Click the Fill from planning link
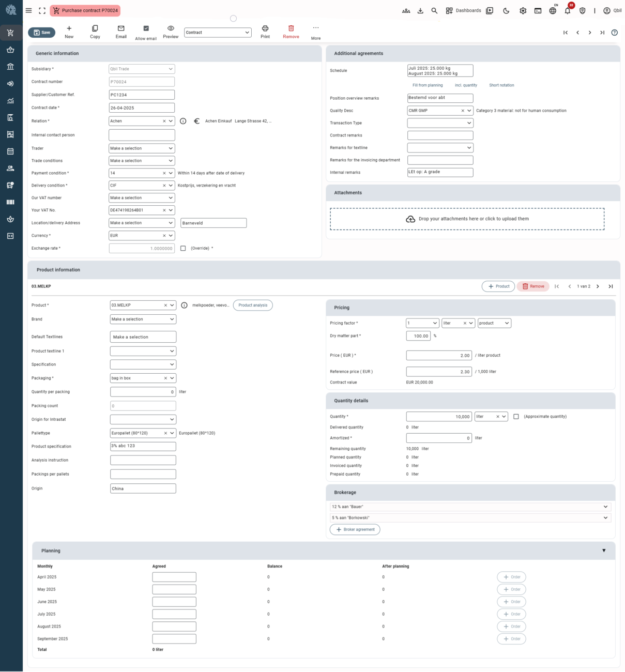This screenshot has width=625, height=672. 428,85
